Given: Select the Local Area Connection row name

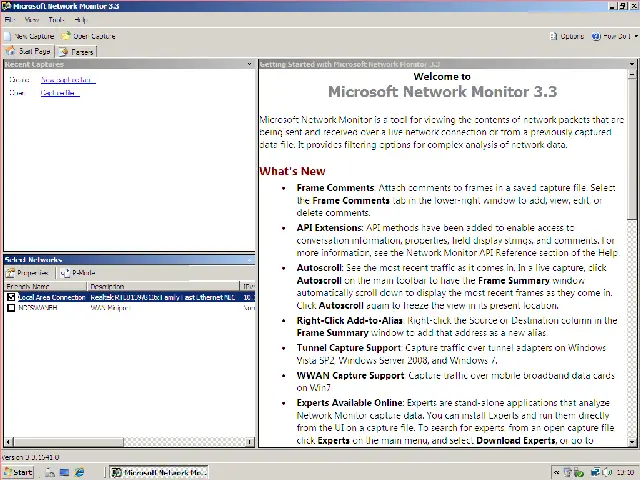Looking at the screenshot, I should [x=52, y=297].
